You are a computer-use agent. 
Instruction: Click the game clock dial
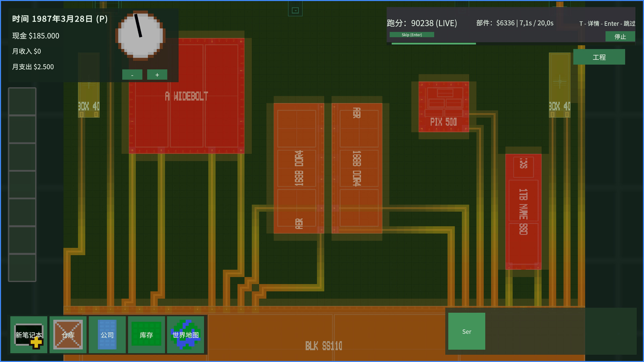pyautogui.click(x=141, y=35)
